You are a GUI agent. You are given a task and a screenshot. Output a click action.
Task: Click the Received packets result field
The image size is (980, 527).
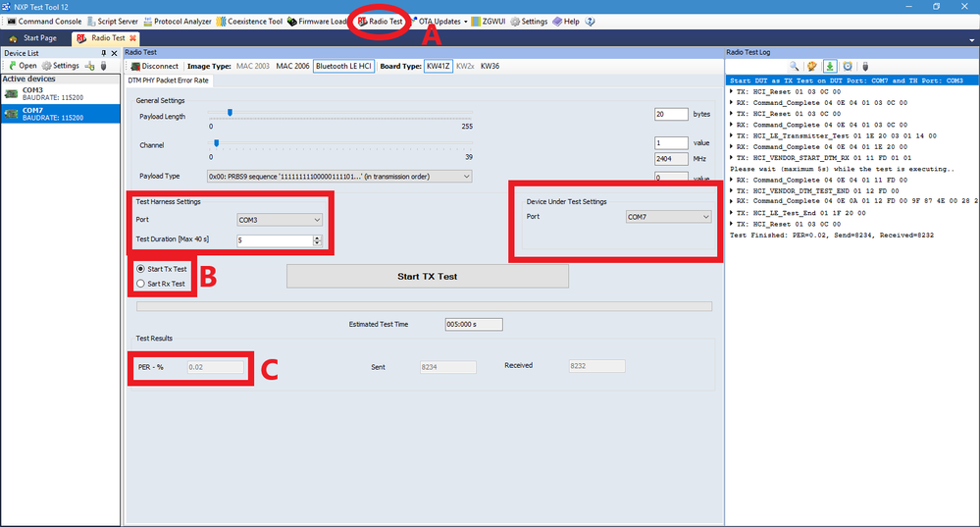596,366
